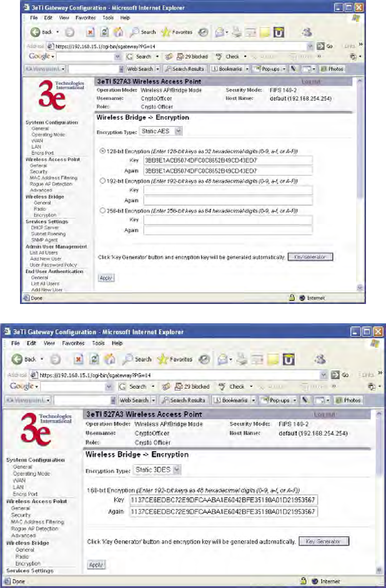Click Refresh icon in Static 3DES window toolbar
This screenshot has height=588, width=386.
click(94, 360)
